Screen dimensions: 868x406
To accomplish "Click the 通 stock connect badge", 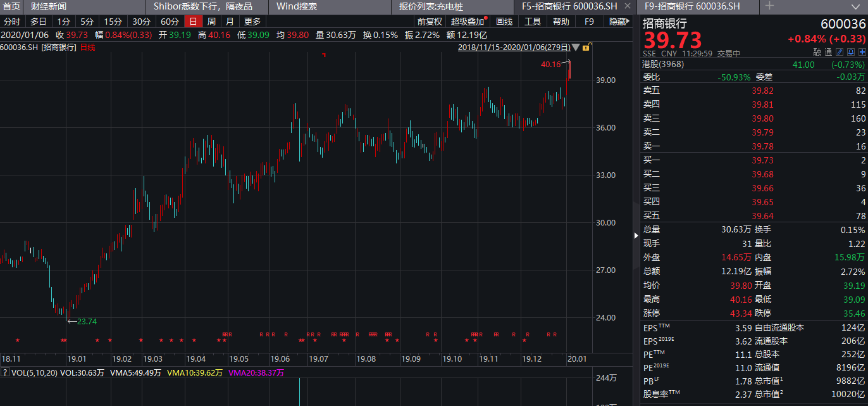I will point(828,53).
